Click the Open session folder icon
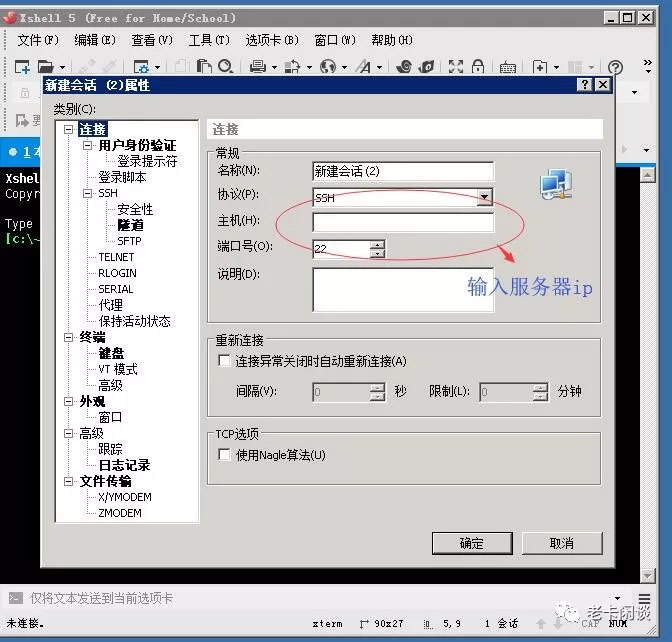Viewport: 672px width, 642px height. click(45, 67)
